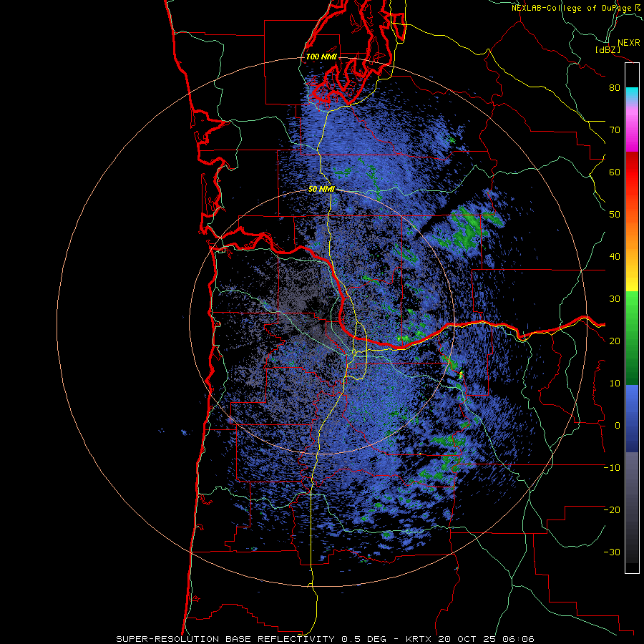This screenshot has width=644, height=644.
Task: Click the 20 dBZ scale value
Action: (615, 341)
